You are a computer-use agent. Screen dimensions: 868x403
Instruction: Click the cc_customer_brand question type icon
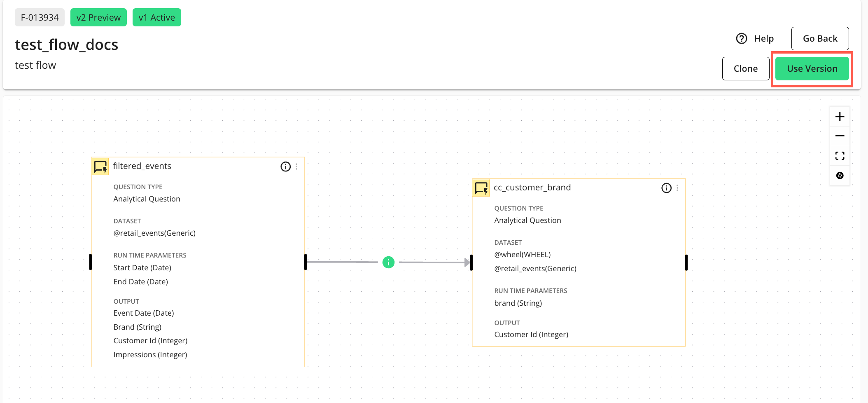(x=481, y=188)
